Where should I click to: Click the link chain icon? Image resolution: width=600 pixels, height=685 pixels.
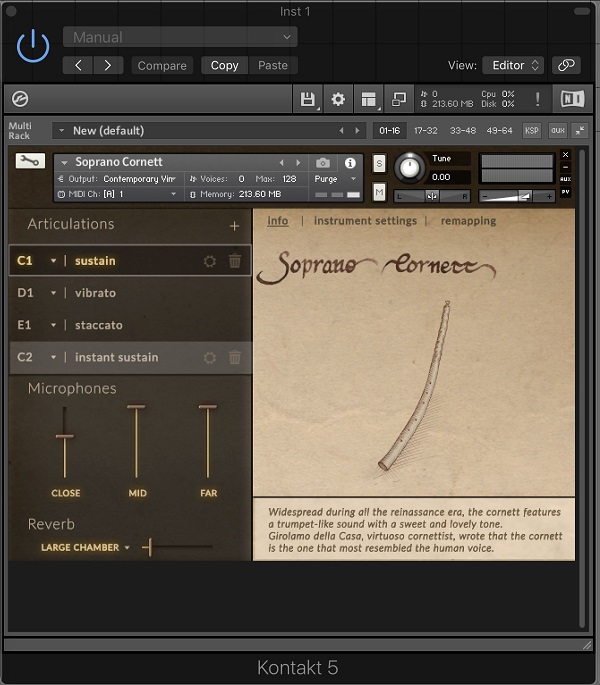pos(566,66)
